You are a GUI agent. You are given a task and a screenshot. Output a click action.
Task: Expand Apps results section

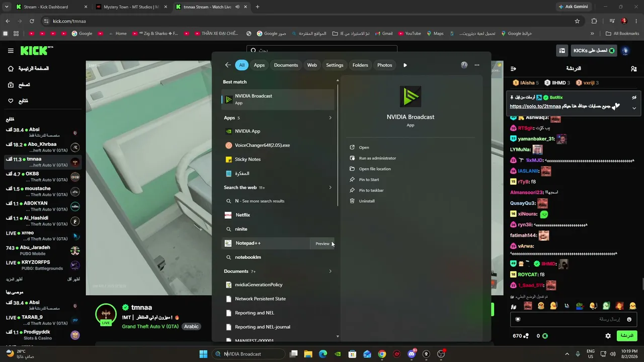(330, 118)
